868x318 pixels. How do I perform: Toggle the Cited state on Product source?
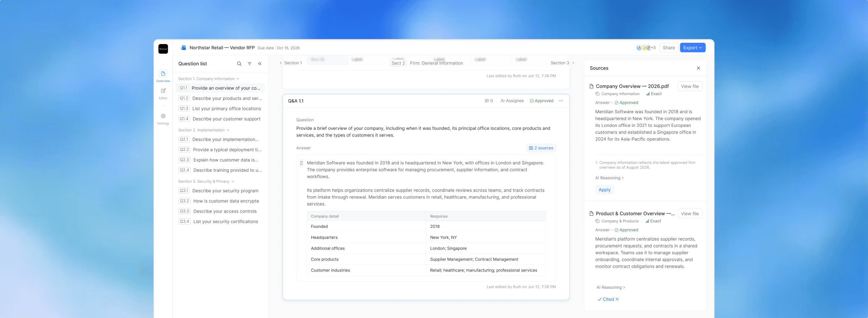(x=606, y=299)
